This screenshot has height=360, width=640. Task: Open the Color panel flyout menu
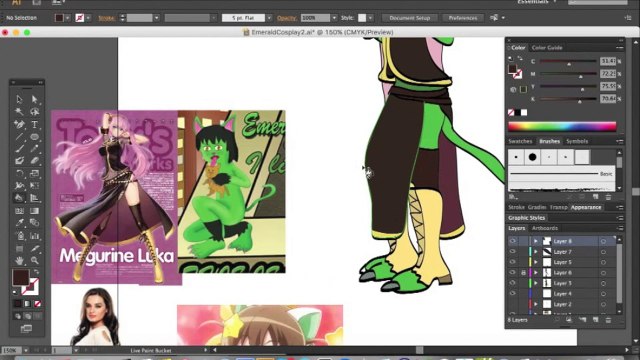click(620, 48)
